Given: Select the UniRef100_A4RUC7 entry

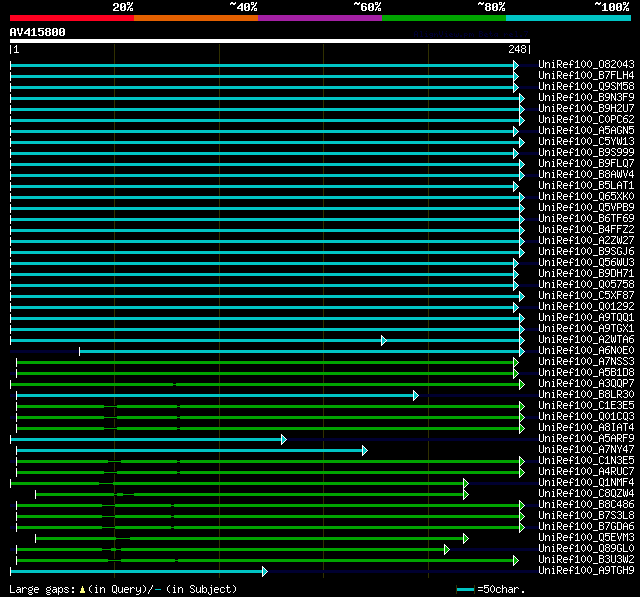Looking at the screenshot, I should point(586,472).
